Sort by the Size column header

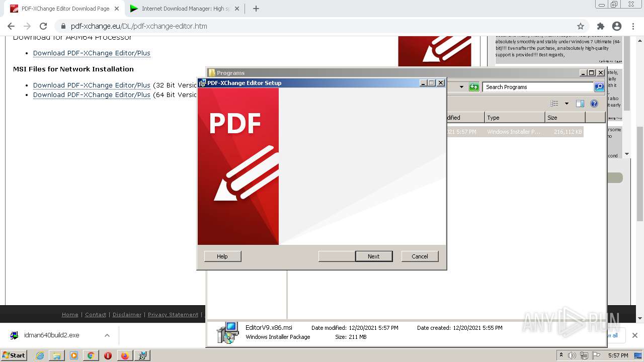(565, 118)
